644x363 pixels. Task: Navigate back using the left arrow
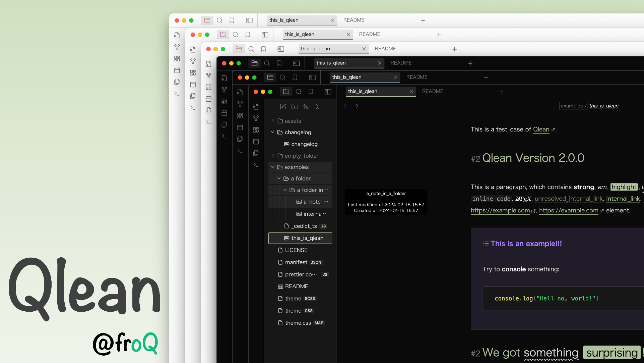(x=345, y=106)
